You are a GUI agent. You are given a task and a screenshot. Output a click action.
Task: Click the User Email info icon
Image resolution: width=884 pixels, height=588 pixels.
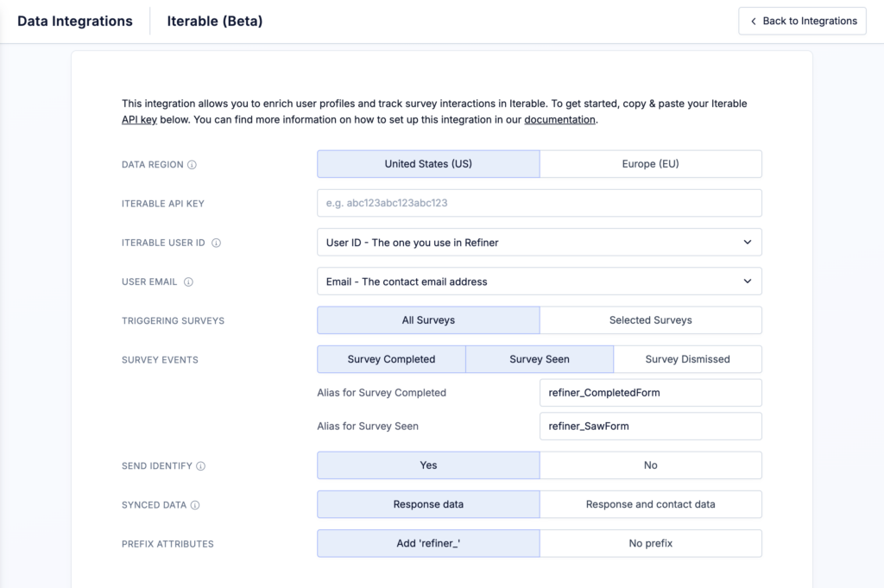pyautogui.click(x=188, y=282)
